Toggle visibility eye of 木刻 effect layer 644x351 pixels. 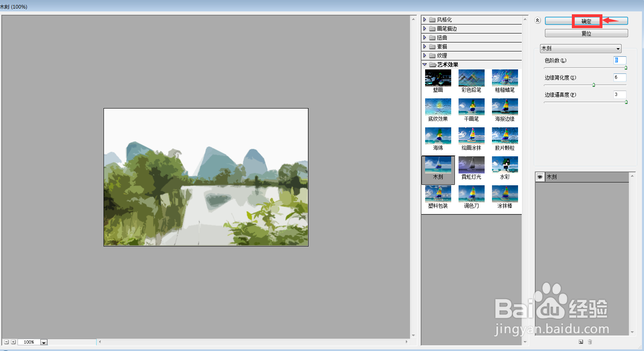(540, 177)
